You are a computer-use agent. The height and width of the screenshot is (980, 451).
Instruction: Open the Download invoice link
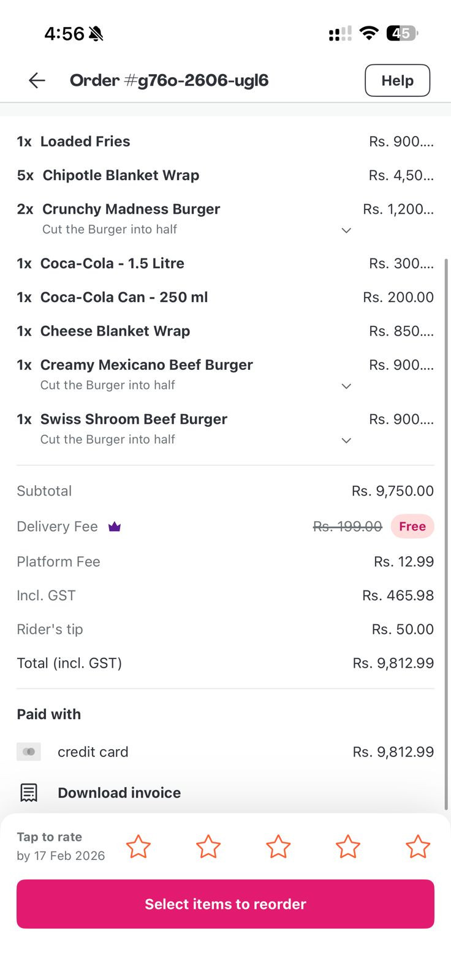point(119,793)
